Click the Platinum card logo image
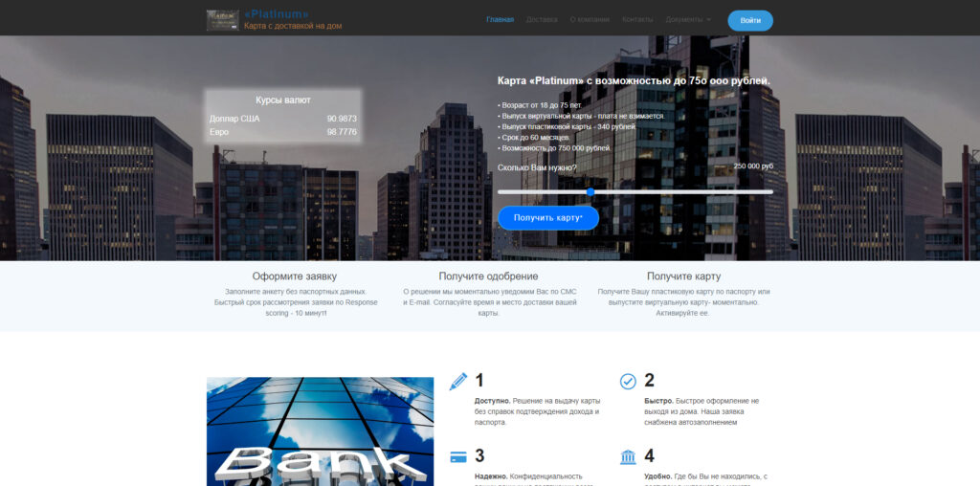 pos(222,20)
